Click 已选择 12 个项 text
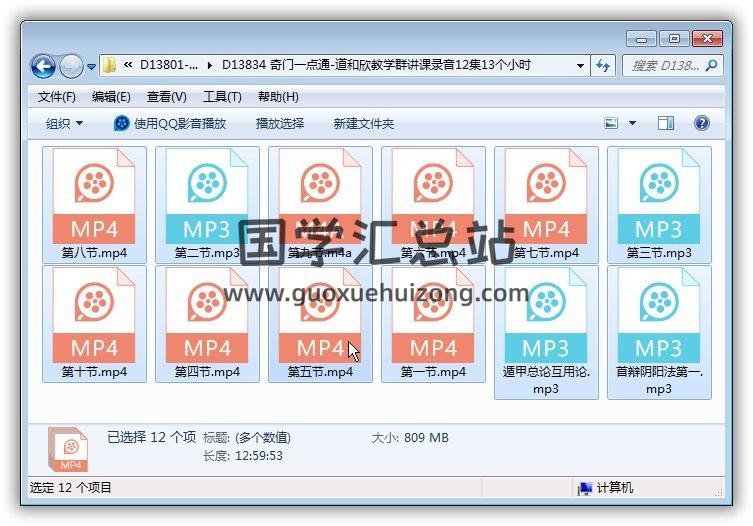753x526 pixels. click(151, 437)
